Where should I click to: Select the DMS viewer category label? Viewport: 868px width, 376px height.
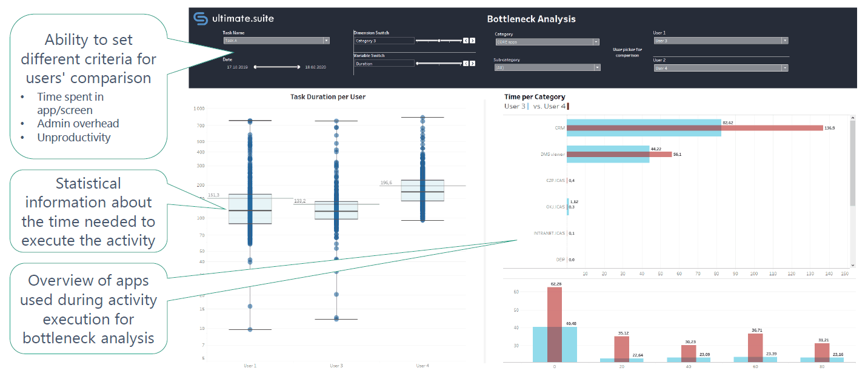[x=552, y=154]
